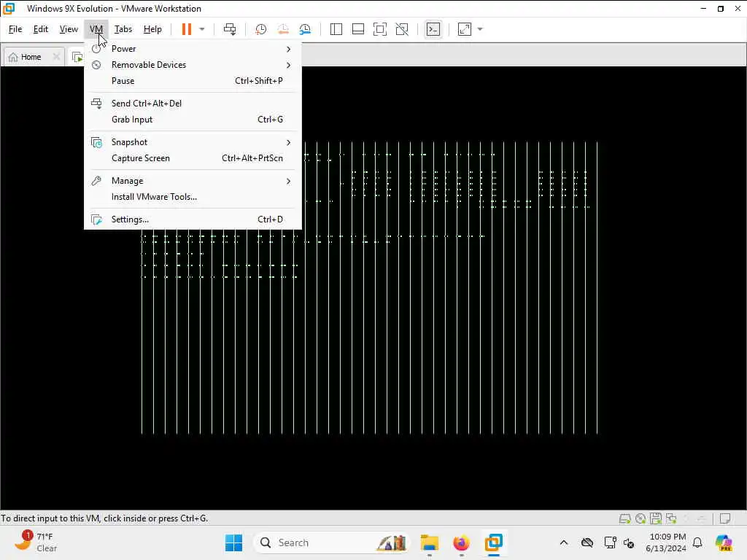The width and height of the screenshot is (747, 560).
Task: Open the power options dropdown arrow
Action: 202,29
